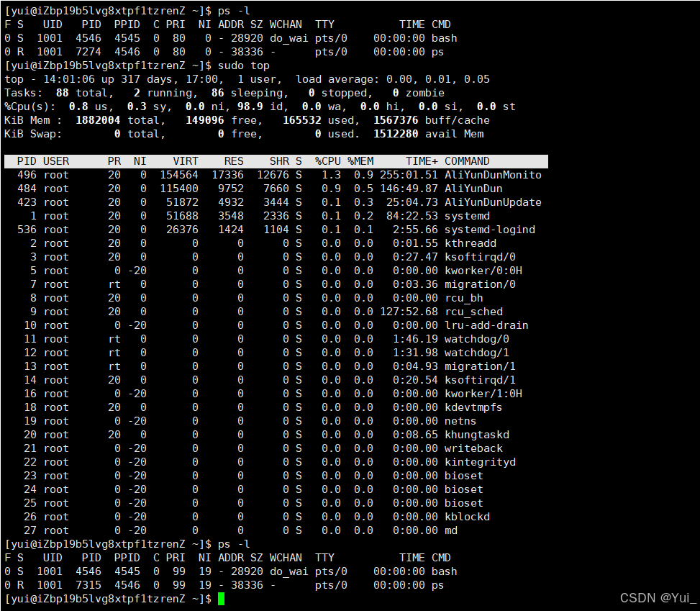
Task: Click the VIRT value 115400
Action: tap(179, 189)
